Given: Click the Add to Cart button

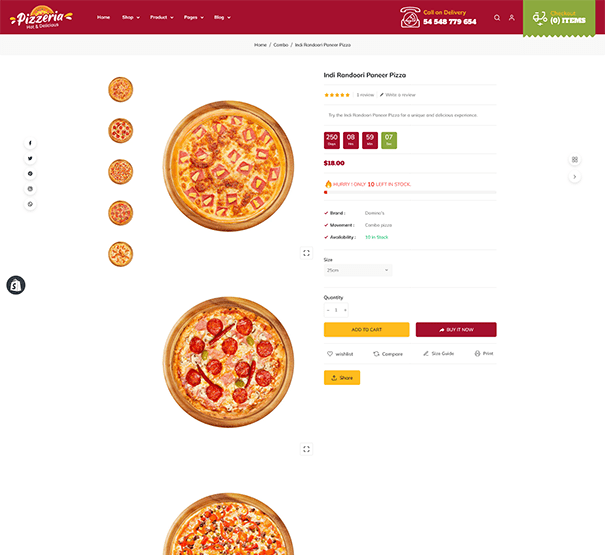Looking at the screenshot, I should click(x=366, y=329).
